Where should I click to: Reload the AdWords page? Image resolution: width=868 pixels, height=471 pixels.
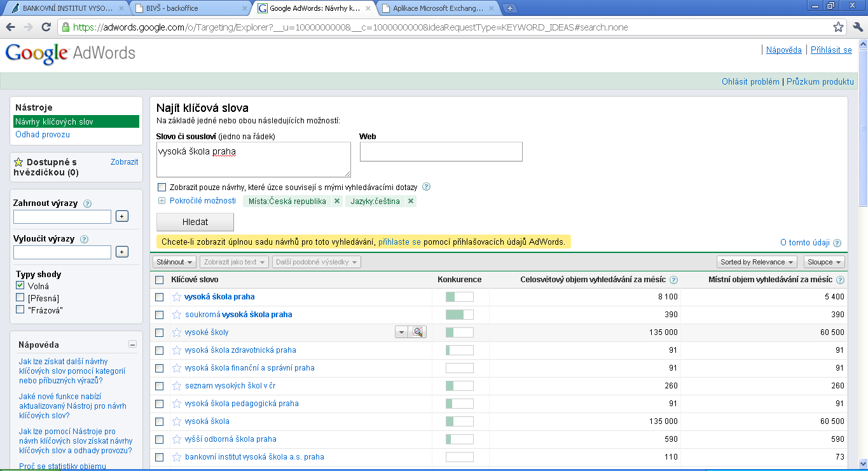coord(46,27)
